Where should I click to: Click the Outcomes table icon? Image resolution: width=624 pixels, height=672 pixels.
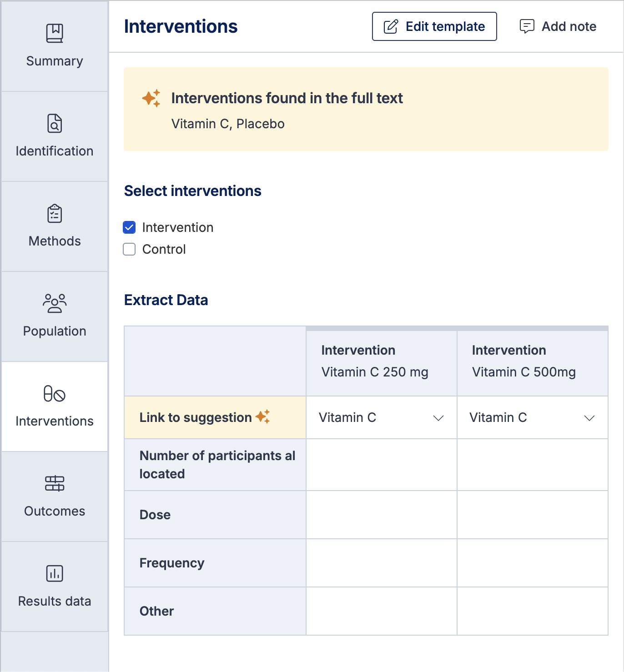coord(55,483)
